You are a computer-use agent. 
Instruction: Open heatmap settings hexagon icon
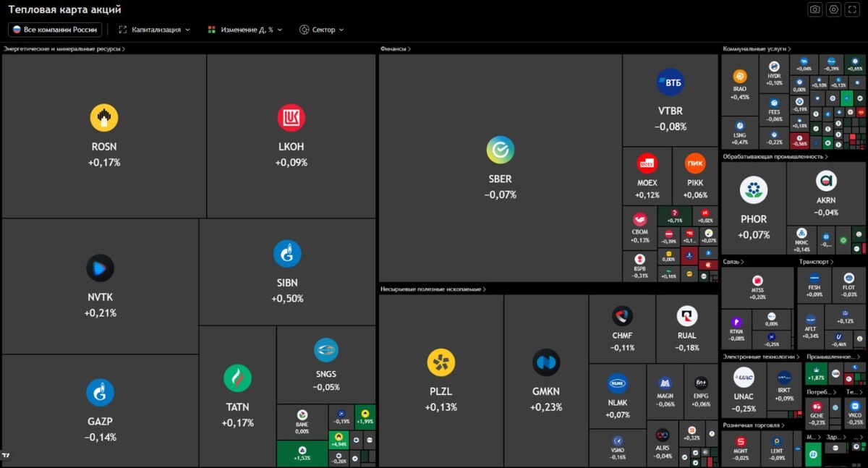pos(834,9)
